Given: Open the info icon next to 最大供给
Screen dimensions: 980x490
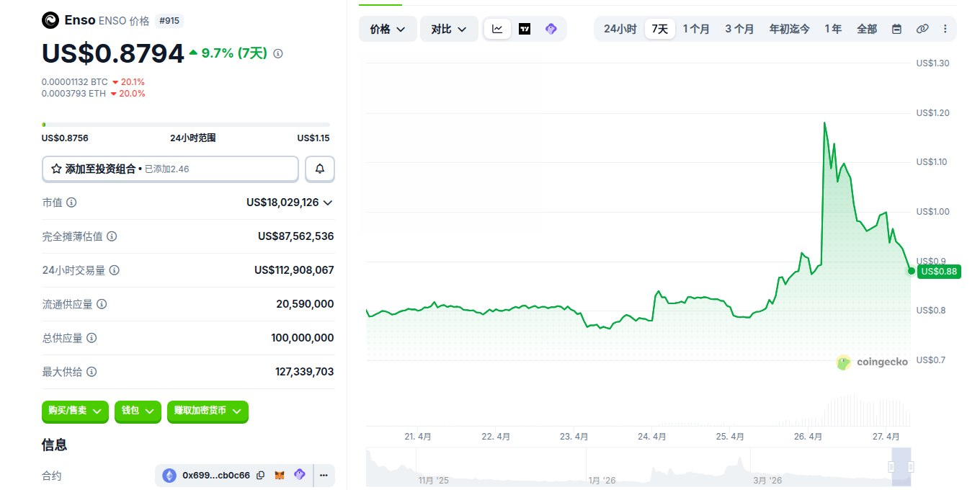Looking at the screenshot, I should [92, 372].
